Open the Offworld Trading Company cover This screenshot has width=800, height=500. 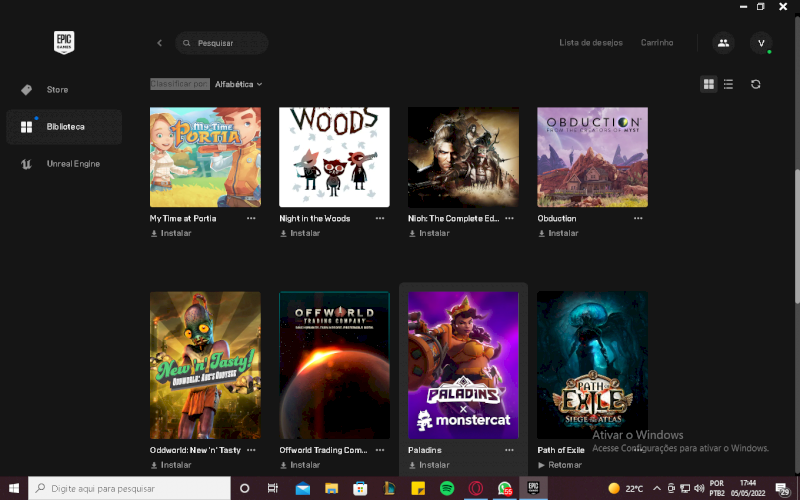point(334,365)
